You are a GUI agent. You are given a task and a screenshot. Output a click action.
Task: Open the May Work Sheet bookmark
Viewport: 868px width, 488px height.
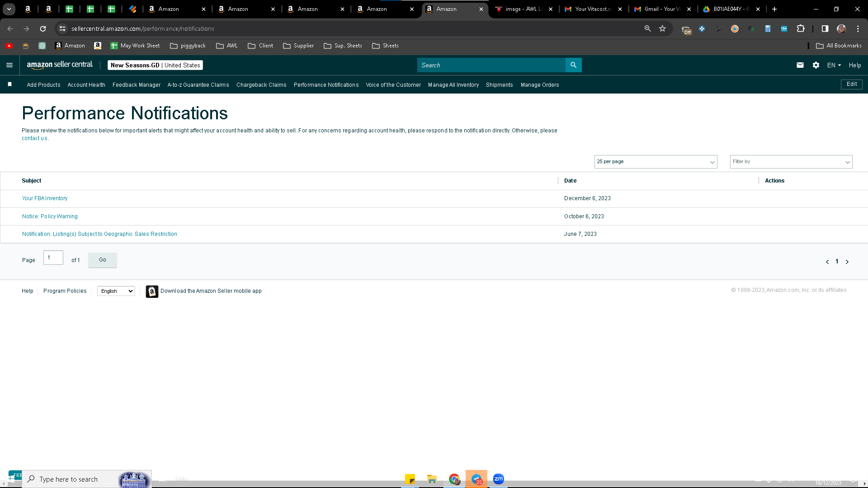tap(135, 46)
